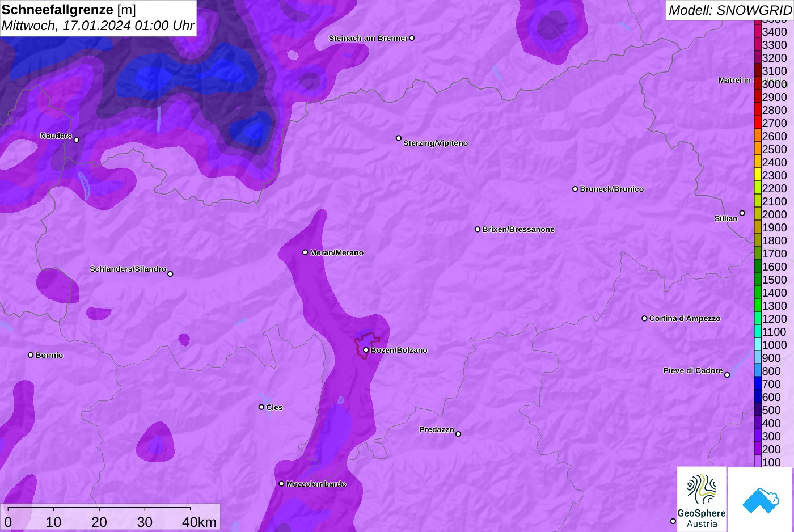This screenshot has width=794, height=532.
Task: Click the Predazzo marker dot
Action: (458, 434)
